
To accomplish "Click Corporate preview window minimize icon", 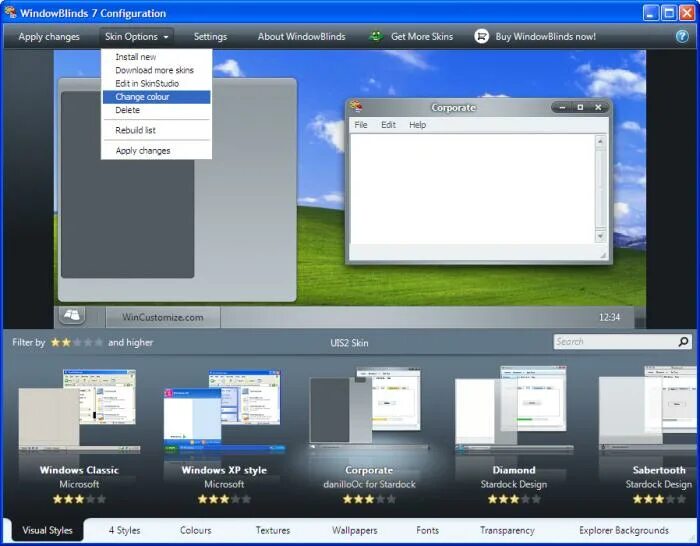I will click(562, 108).
